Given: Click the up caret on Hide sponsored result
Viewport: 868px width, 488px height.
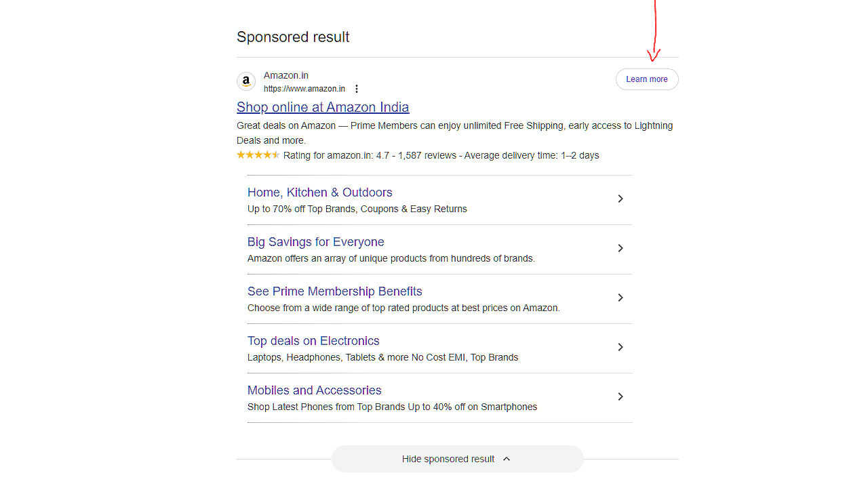Looking at the screenshot, I should click(507, 459).
